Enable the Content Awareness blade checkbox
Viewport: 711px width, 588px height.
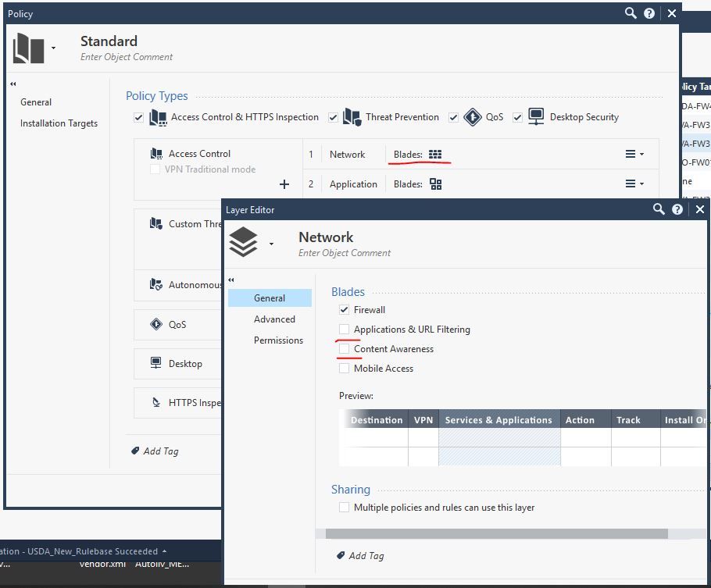(x=345, y=349)
